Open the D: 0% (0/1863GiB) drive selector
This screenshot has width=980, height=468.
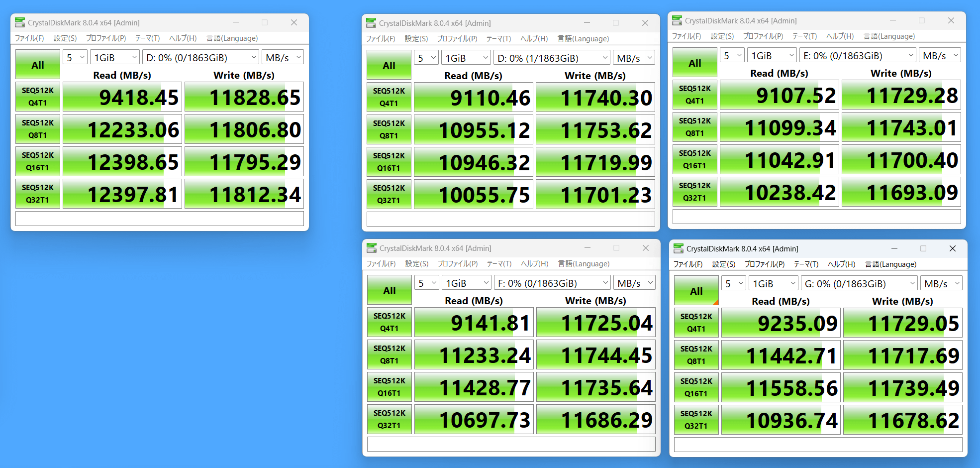(200, 57)
